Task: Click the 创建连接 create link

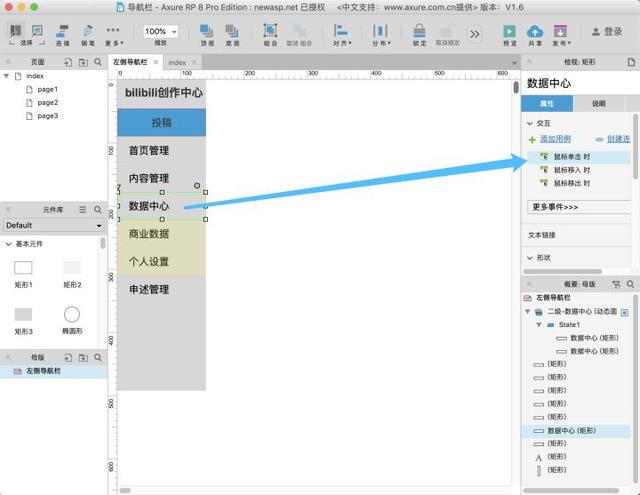Action: click(x=618, y=139)
